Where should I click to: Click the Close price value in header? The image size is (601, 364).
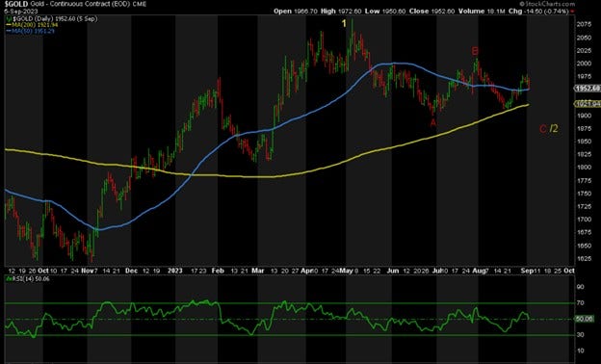442,12
